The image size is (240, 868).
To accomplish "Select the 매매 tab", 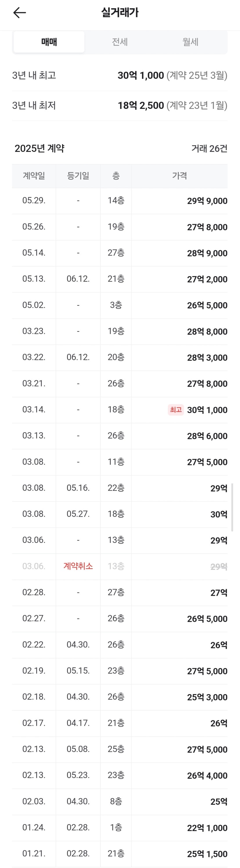I will point(49,42).
